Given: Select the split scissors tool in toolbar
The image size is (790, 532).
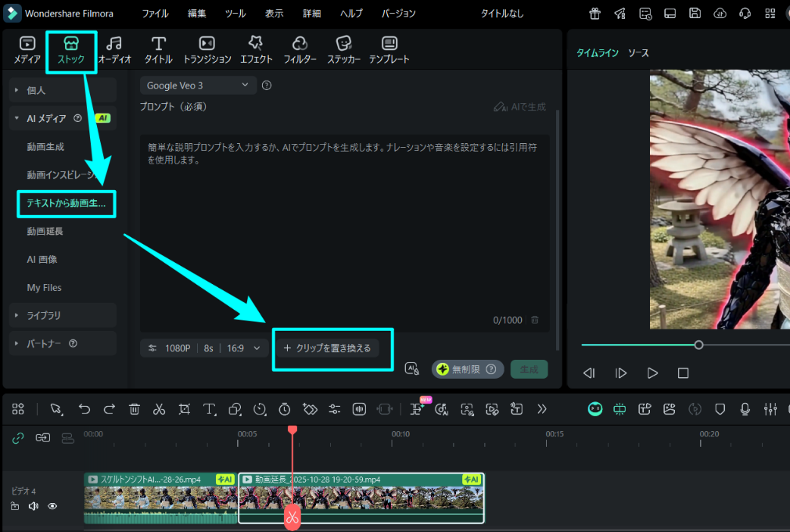Looking at the screenshot, I should [x=159, y=409].
